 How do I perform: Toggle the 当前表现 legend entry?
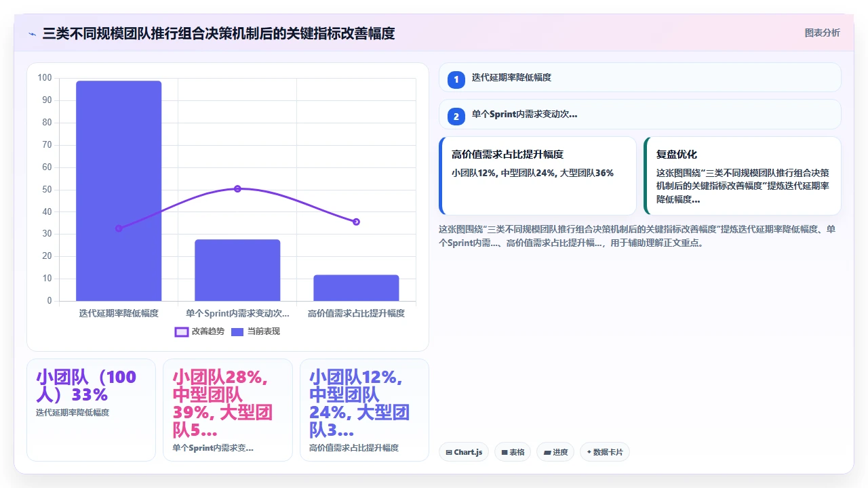coord(256,331)
